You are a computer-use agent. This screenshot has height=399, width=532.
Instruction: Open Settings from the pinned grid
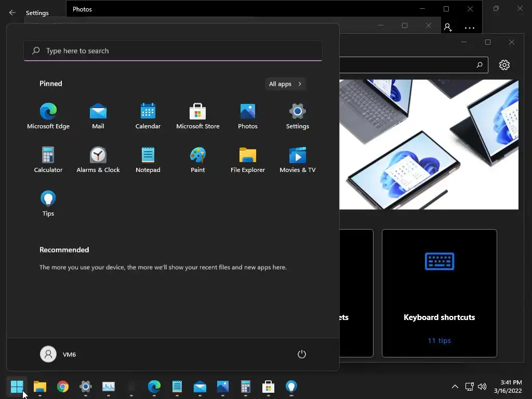click(298, 116)
